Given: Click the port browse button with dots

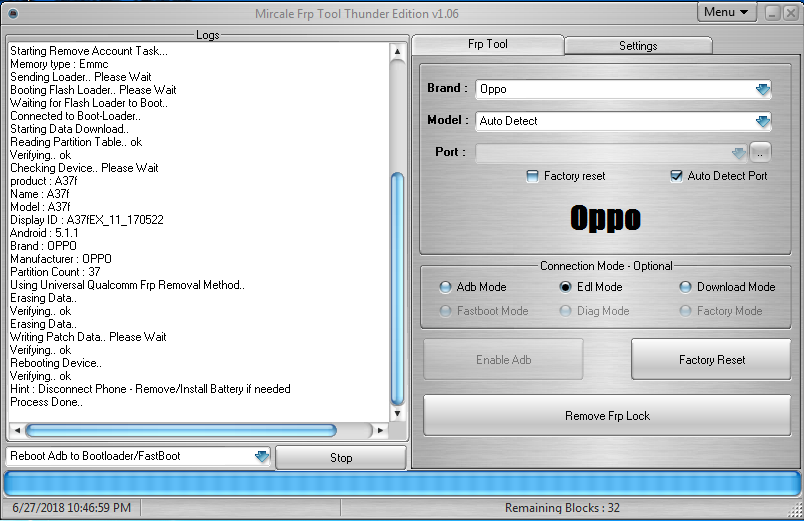Looking at the screenshot, I should click(760, 152).
